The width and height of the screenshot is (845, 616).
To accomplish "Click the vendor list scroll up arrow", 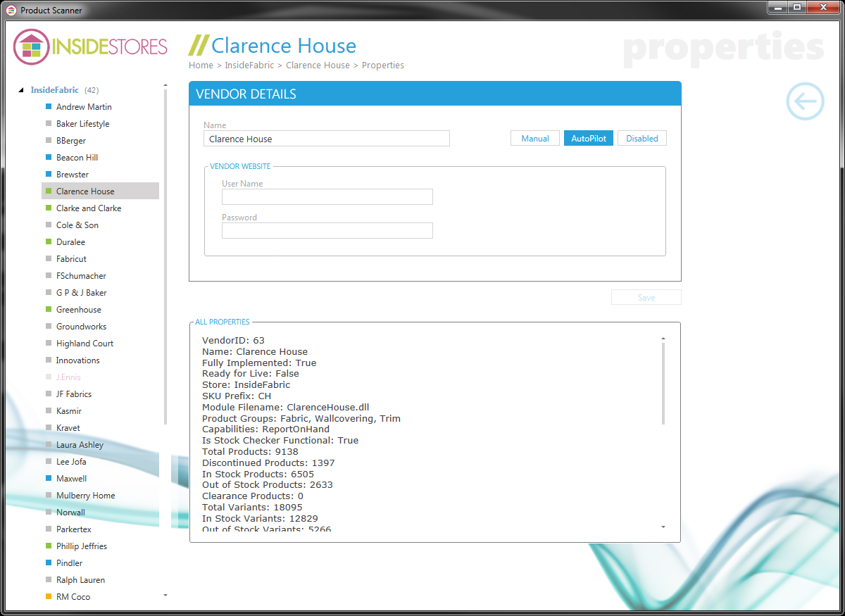I will tap(165, 86).
